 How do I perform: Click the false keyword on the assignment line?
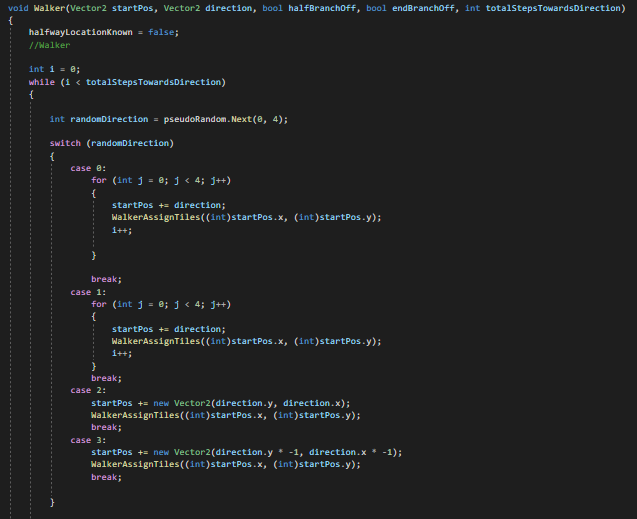[x=168, y=33]
